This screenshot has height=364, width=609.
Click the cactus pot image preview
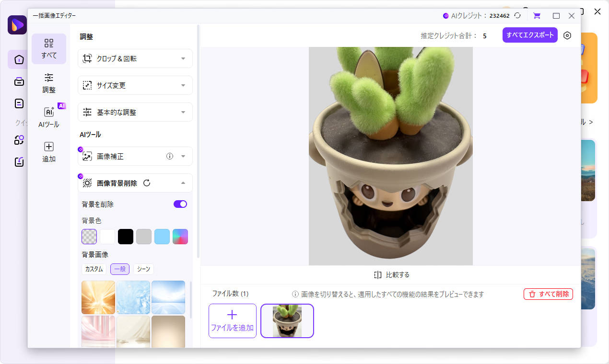391,156
